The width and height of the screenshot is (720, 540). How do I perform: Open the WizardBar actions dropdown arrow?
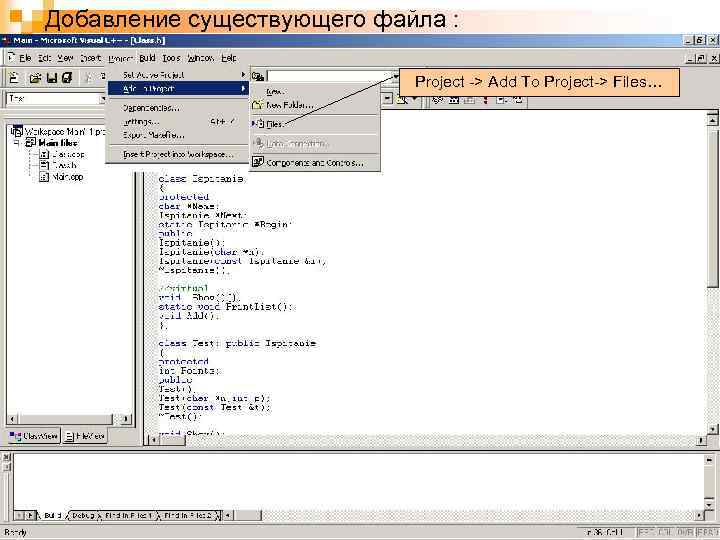(415, 99)
